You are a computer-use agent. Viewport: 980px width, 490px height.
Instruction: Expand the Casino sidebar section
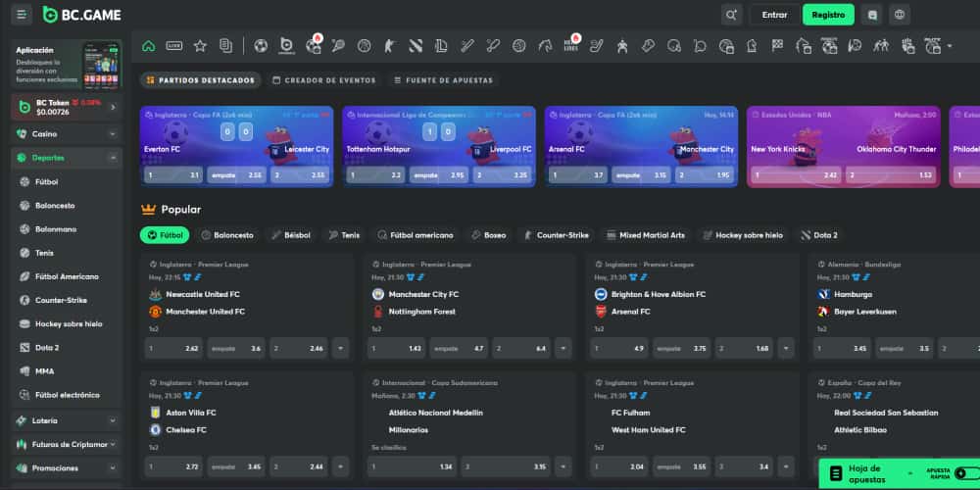coord(114,133)
